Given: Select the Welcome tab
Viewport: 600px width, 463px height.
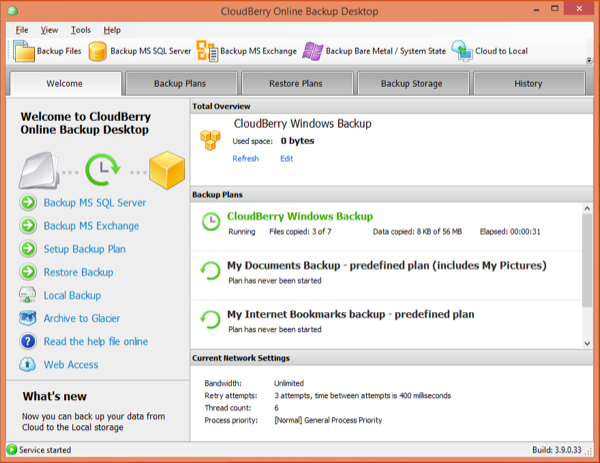Looking at the screenshot, I should point(65,83).
